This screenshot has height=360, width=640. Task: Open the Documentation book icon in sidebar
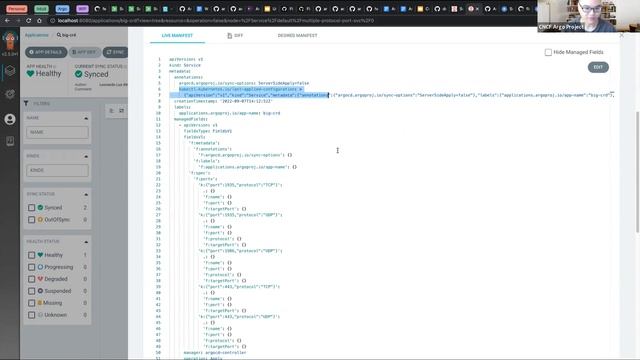[x=10, y=141]
